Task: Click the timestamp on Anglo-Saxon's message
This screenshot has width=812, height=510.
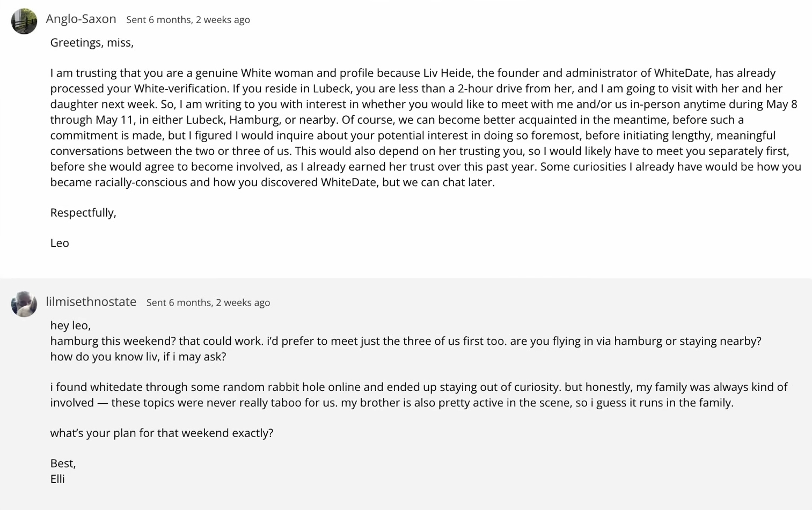Action: pos(188,20)
